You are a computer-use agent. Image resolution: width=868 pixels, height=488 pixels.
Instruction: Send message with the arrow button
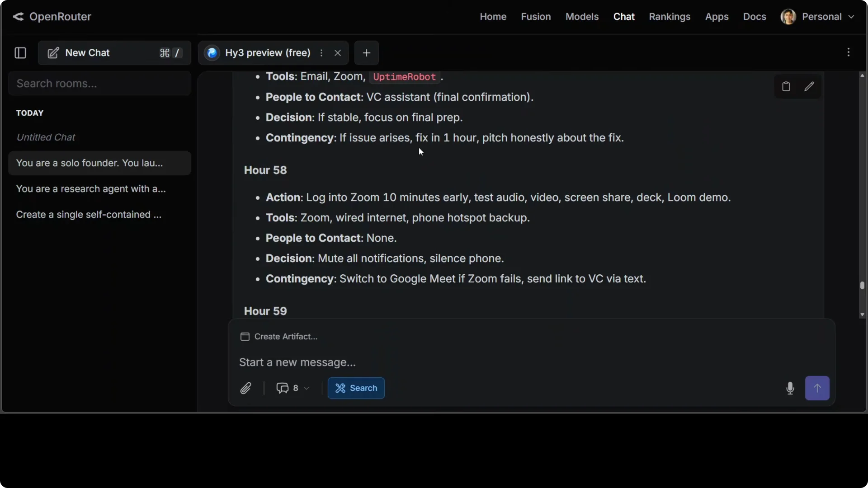[817, 388]
